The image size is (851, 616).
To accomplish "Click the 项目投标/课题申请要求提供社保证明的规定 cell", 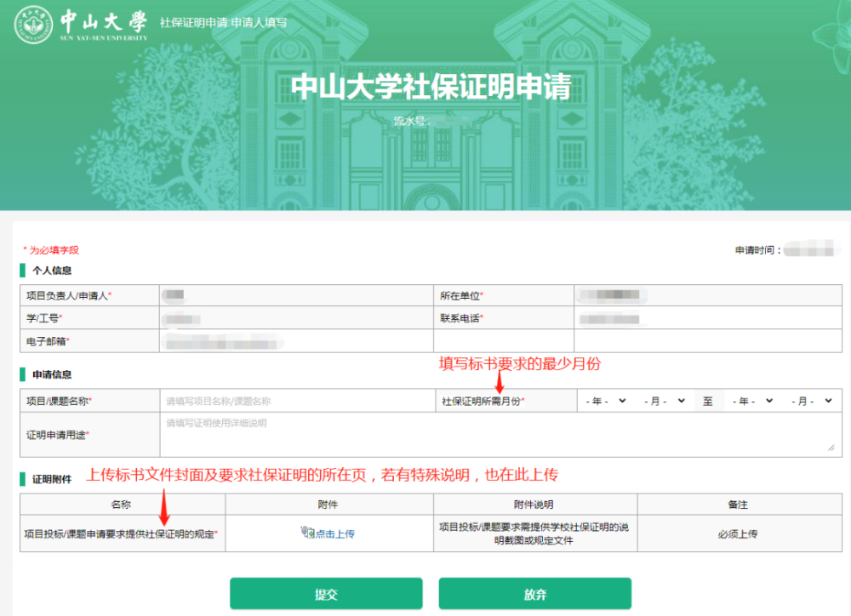I will point(121,534).
